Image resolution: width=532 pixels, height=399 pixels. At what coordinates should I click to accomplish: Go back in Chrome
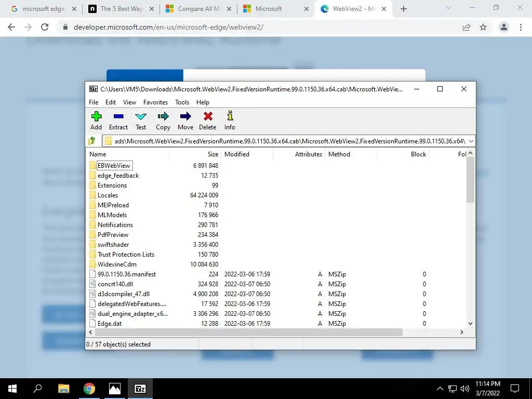point(11,27)
